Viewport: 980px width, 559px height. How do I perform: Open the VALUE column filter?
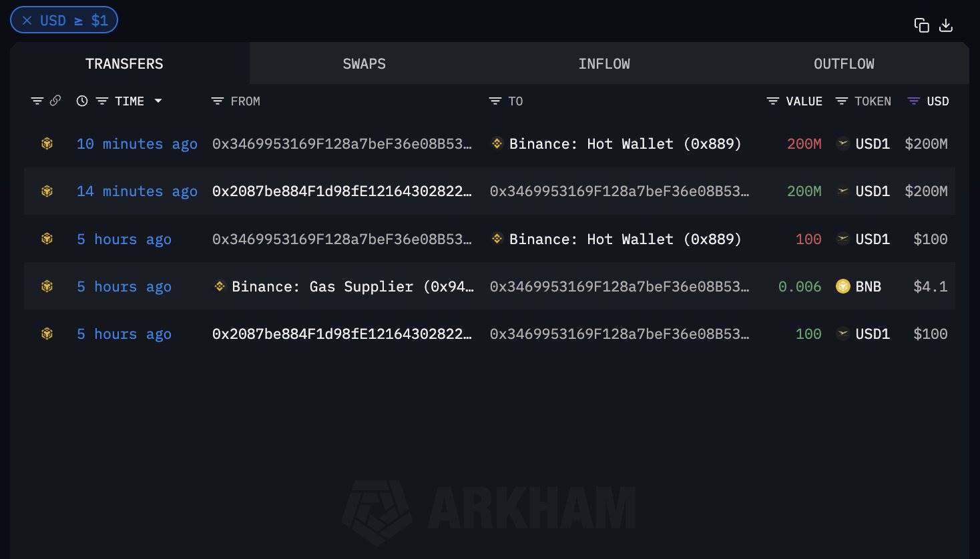(772, 101)
